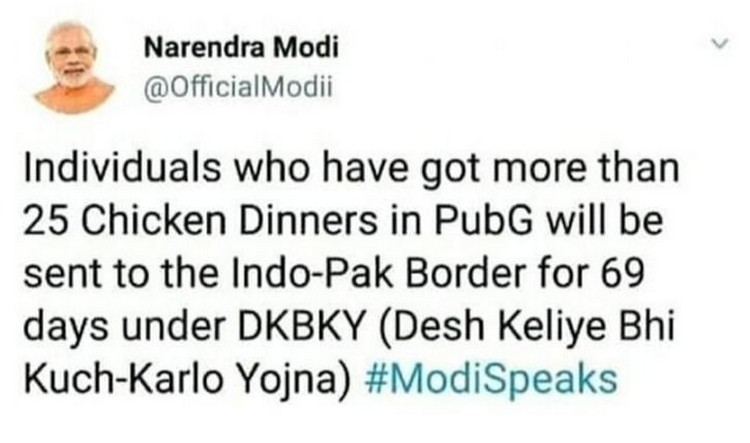This screenshot has height=443, width=750.
Task: Click 'Kuch-Karlo Yojna)' in the tweet
Action: point(188,380)
